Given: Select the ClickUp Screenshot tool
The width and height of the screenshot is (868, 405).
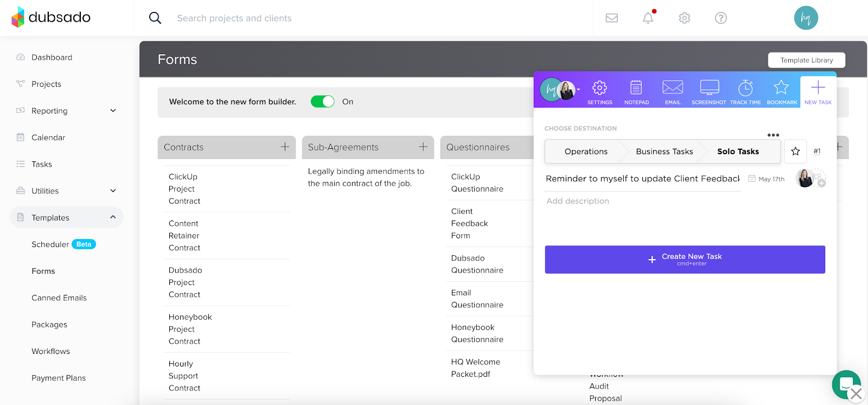Looking at the screenshot, I should pos(709,92).
